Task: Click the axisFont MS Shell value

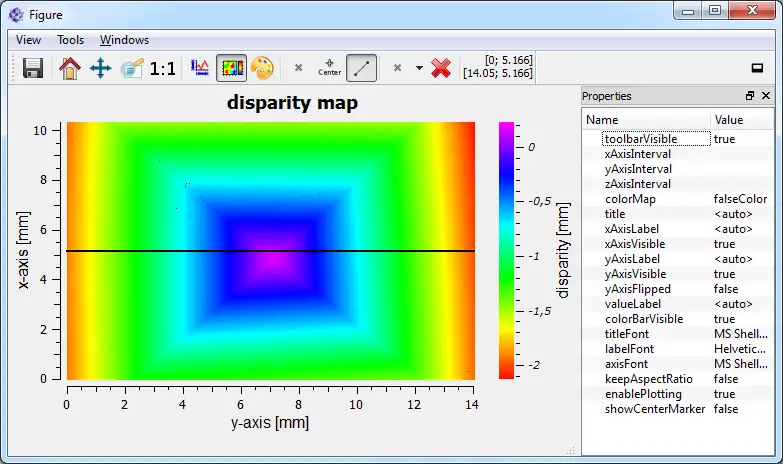Action: click(x=741, y=364)
